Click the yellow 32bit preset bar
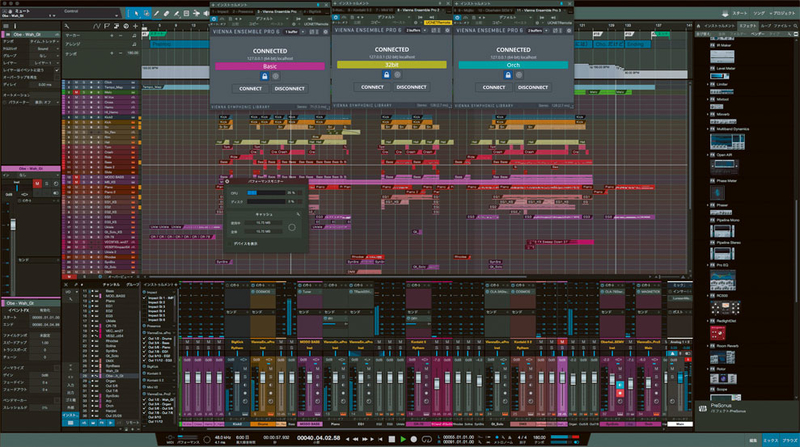This screenshot has width=800, height=447. tap(391, 65)
